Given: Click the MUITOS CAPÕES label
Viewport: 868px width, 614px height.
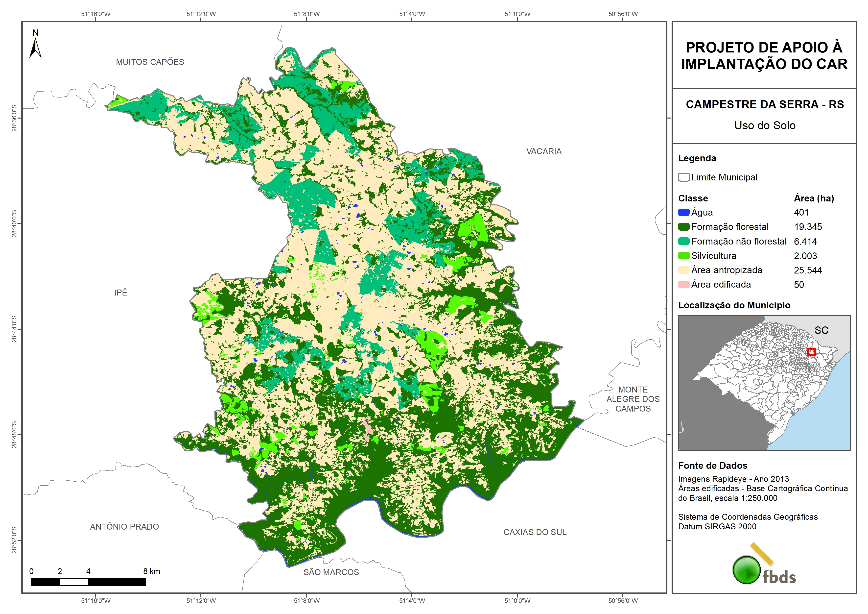Looking at the screenshot, I should [x=150, y=62].
